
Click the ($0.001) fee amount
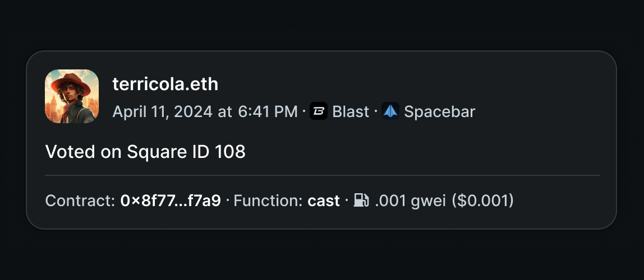coord(482,201)
